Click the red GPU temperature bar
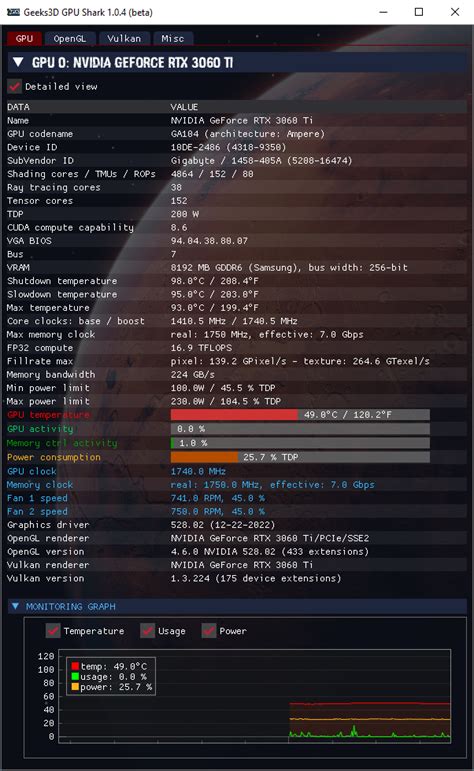Viewport: 474px width, 771px height. pos(234,415)
